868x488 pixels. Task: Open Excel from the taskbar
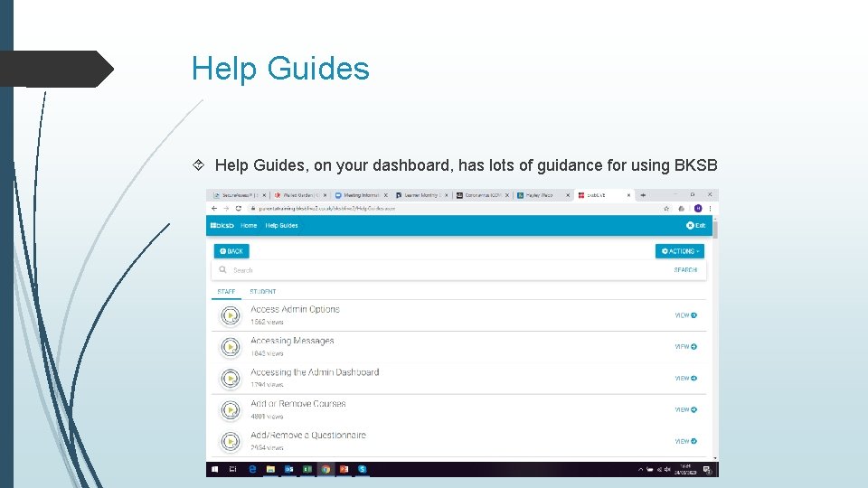coord(307,469)
